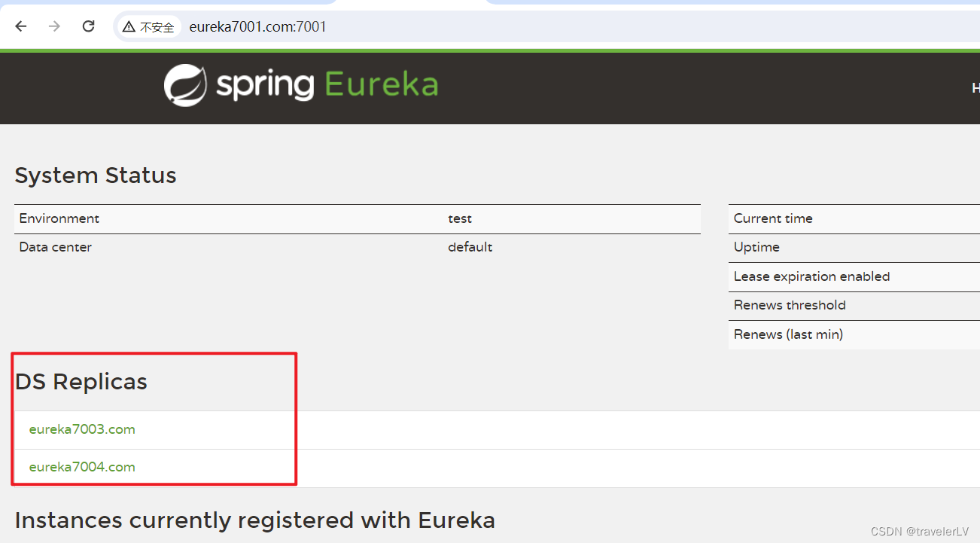The width and height of the screenshot is (980, 543).
Task: Click the 'test' environment value
Action: 460,218
